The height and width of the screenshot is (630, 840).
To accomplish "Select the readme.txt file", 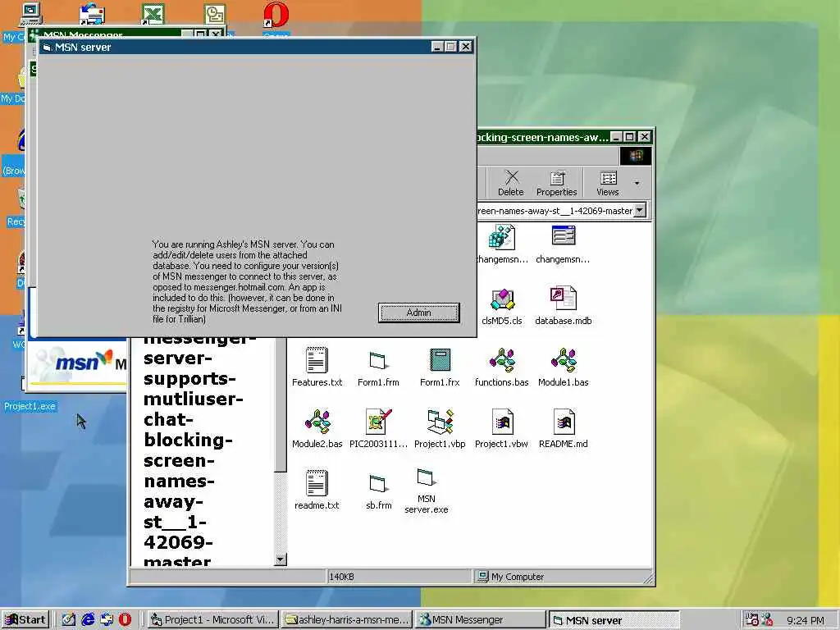I will coord(317,491).
